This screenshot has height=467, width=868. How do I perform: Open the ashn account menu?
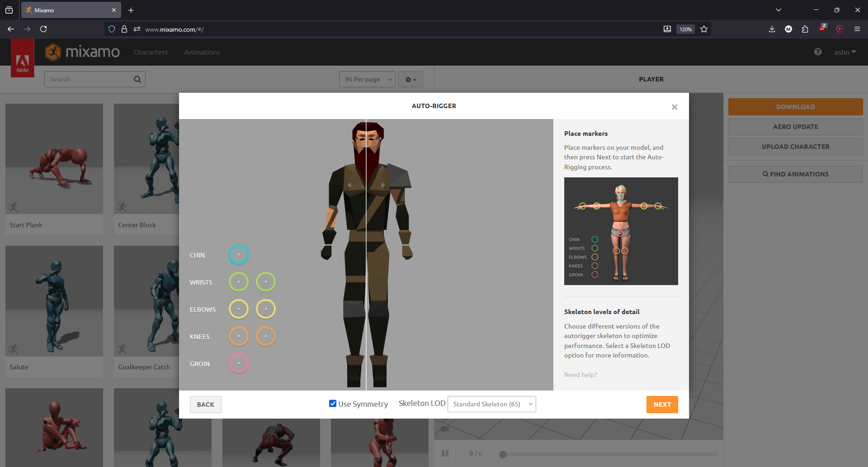pyautogui.click(x=845, y=52)
